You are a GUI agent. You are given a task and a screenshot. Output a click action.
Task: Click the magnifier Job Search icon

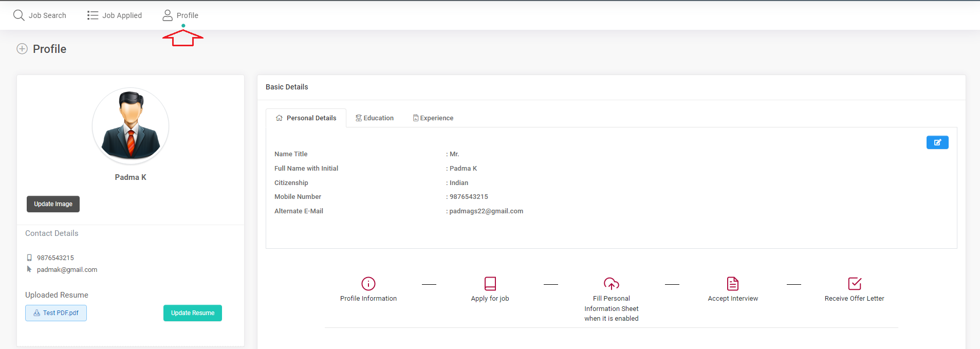tap(19, 15)
